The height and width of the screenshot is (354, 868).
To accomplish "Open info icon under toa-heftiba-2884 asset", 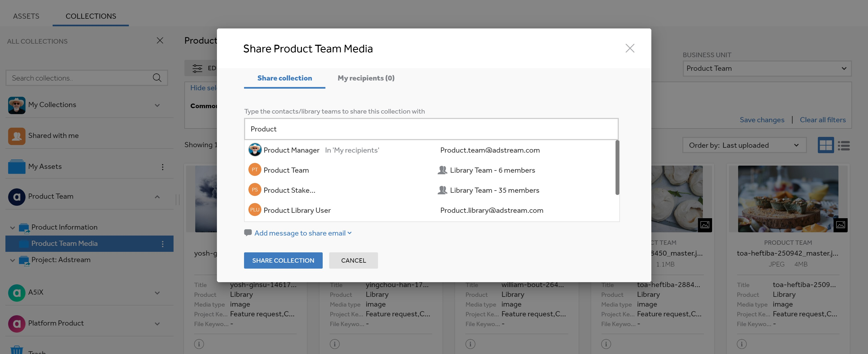I will (x=606, y=343).
